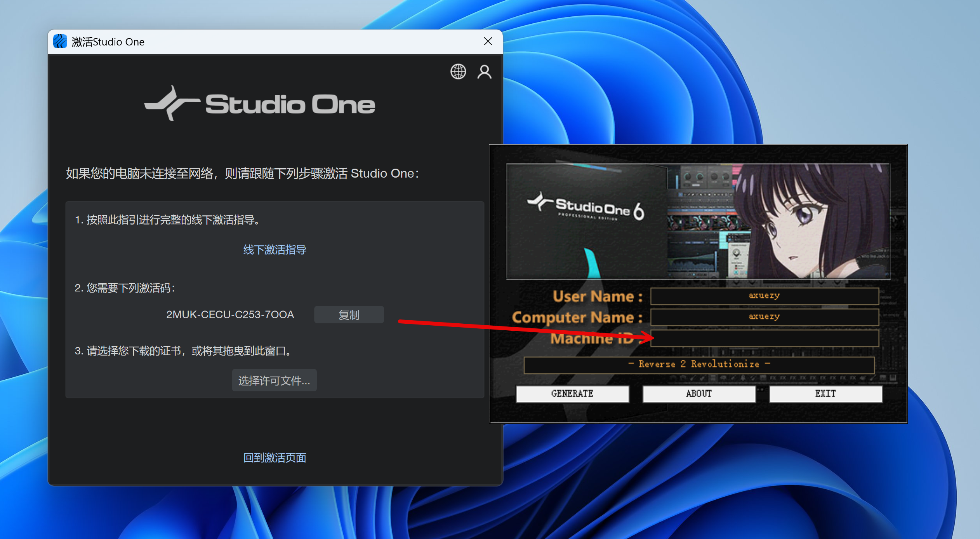Click the empty Machine ID field

[x=764, y=338]
